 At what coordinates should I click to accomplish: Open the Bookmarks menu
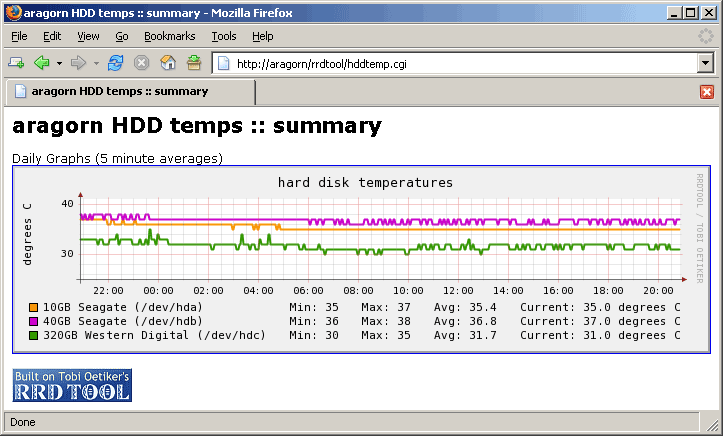coord(170,36)
